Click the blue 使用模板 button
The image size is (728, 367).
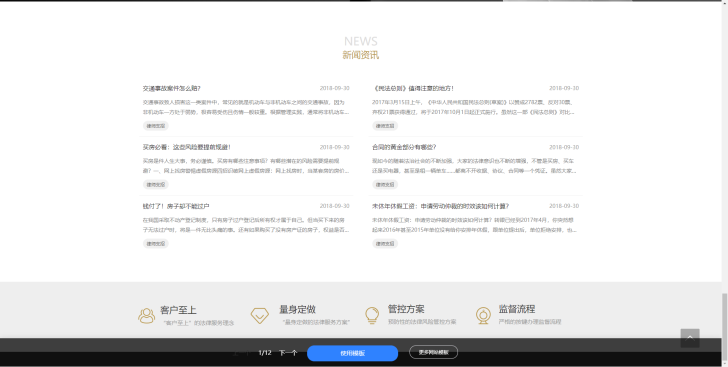(352, 353)
